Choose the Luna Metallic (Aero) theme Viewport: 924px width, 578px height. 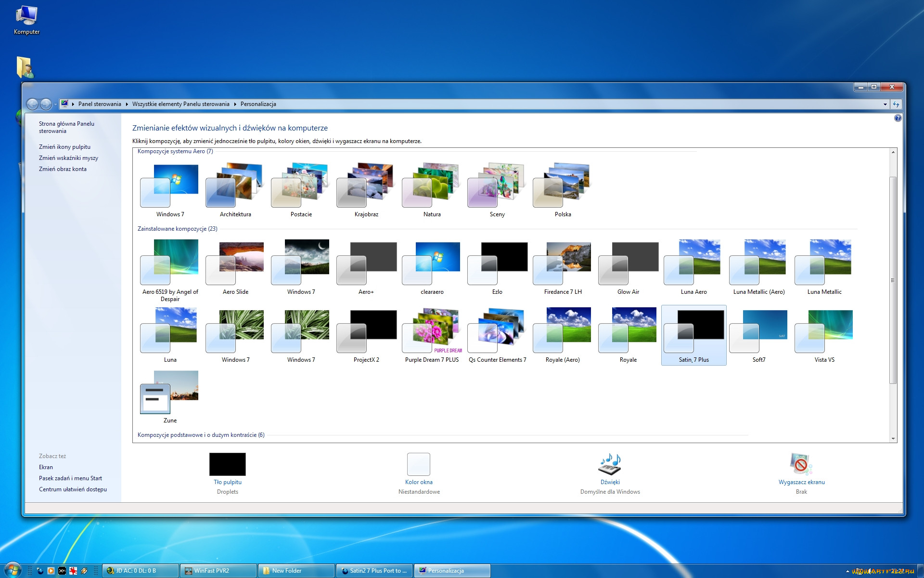pyautogui.click(x=759, y=267)
